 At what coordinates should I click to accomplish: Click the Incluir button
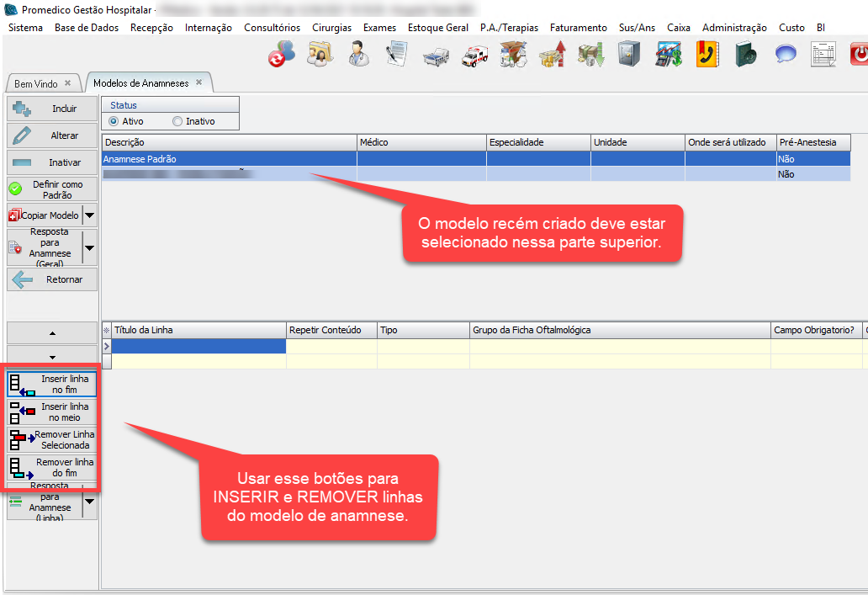point(52,109)
